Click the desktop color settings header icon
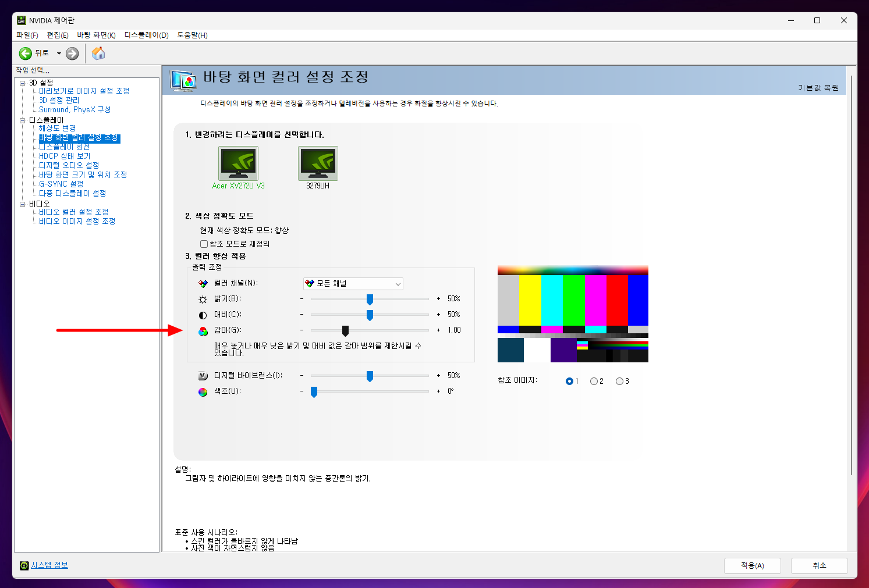869x588 pixels. [x=183, y=80]
